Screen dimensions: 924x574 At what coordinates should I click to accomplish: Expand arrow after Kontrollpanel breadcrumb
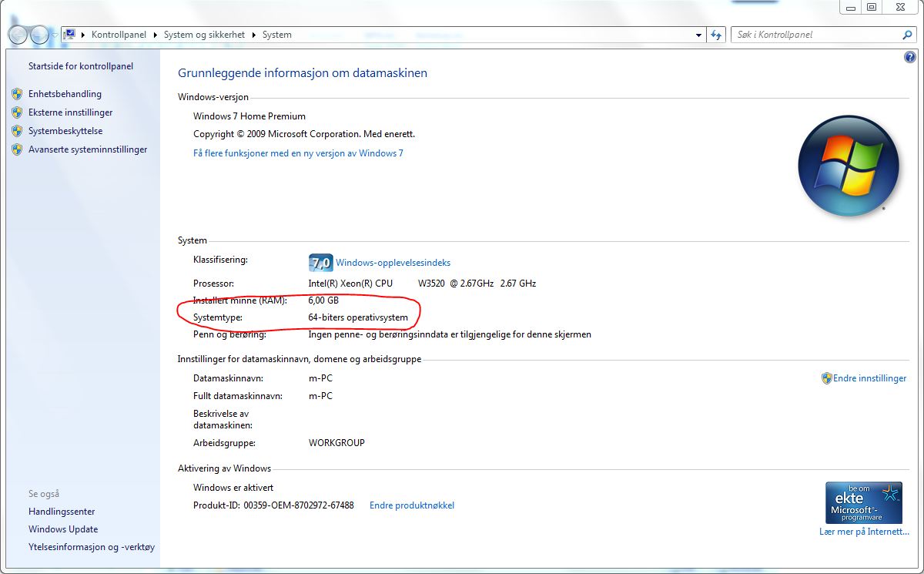pyautogui.click(x=155, y=35)
